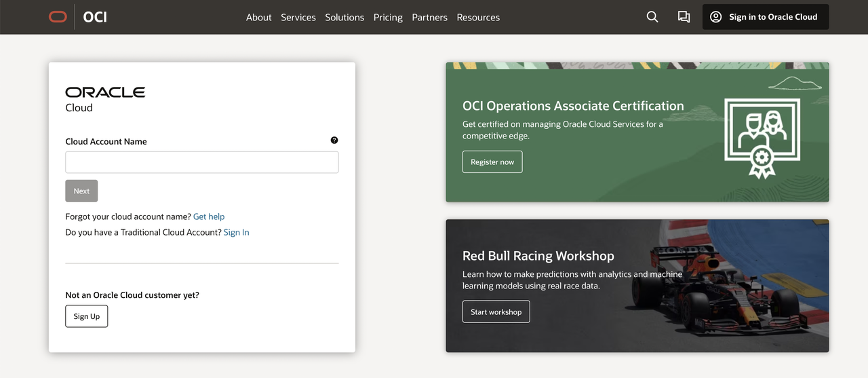Image resolution: width=868 pixels, height=378 pixels.
Task: Open the chat bubbles icon
Action: (684, 17)
